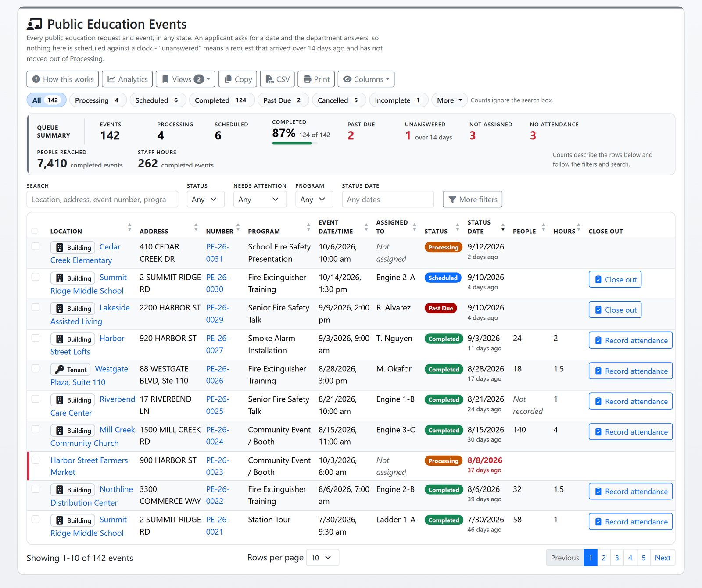702x588 pixels.
Task: Click the completed 87% progress bar
Action: click(x=295, y=143)
